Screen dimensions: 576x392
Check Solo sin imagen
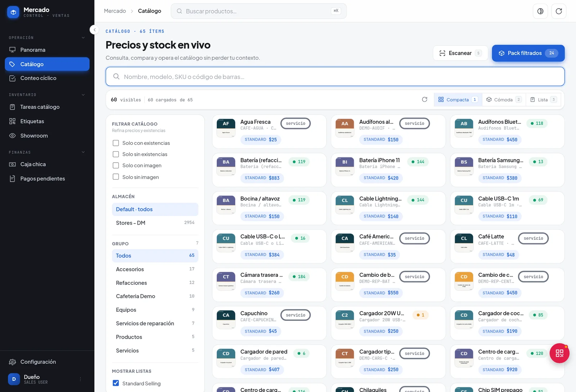[116, 177]
